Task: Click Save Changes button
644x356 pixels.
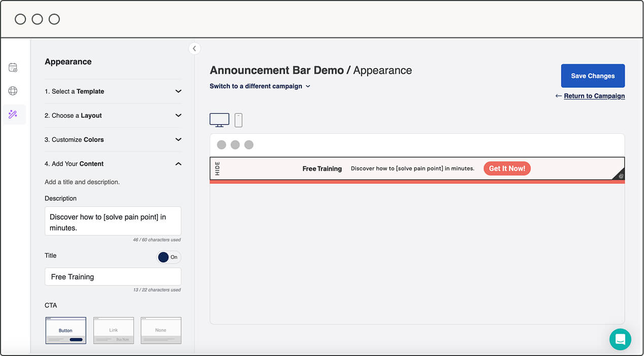Action: coord(593,76)
